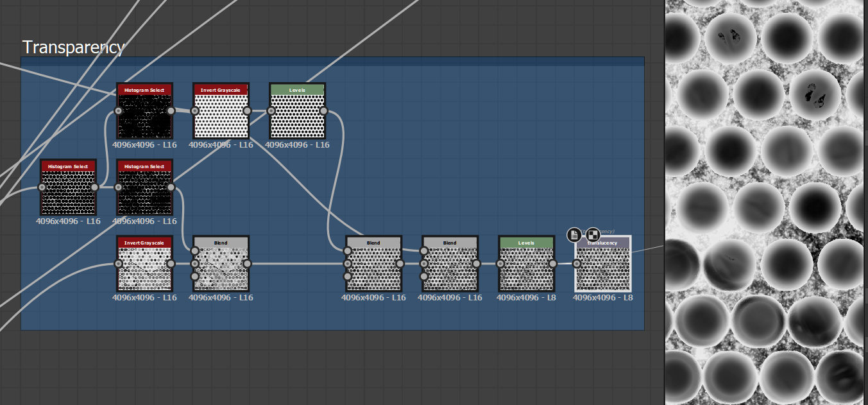Viewport: 868px width, 405px height.
Task: Click the input pin of translucency output node
Action: click(x=577, y=264)
